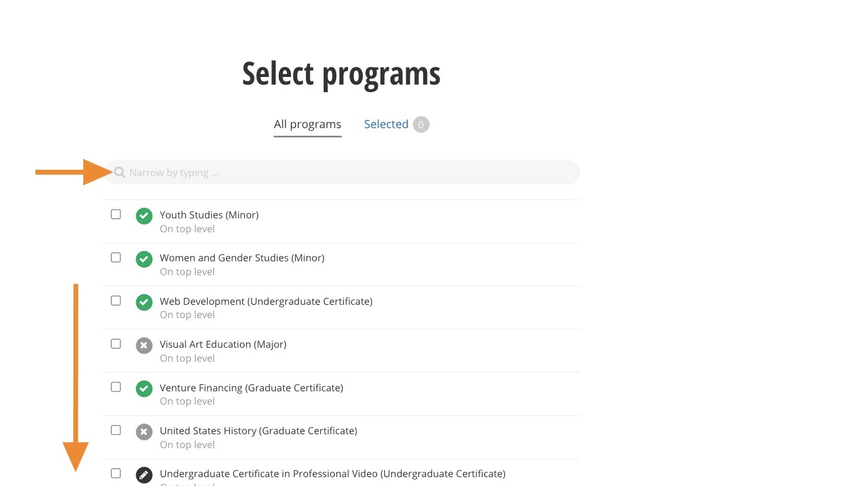Screen dimensions: 868x486
Task: Enable Visual Art Education (Major) checkbox
Action: click(x=116, y=344)
